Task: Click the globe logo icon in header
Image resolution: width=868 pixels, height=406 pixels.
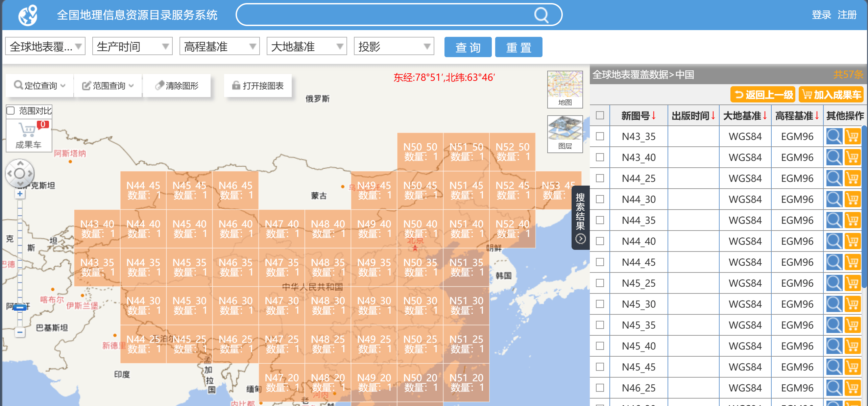Action: tap(28, 15)
